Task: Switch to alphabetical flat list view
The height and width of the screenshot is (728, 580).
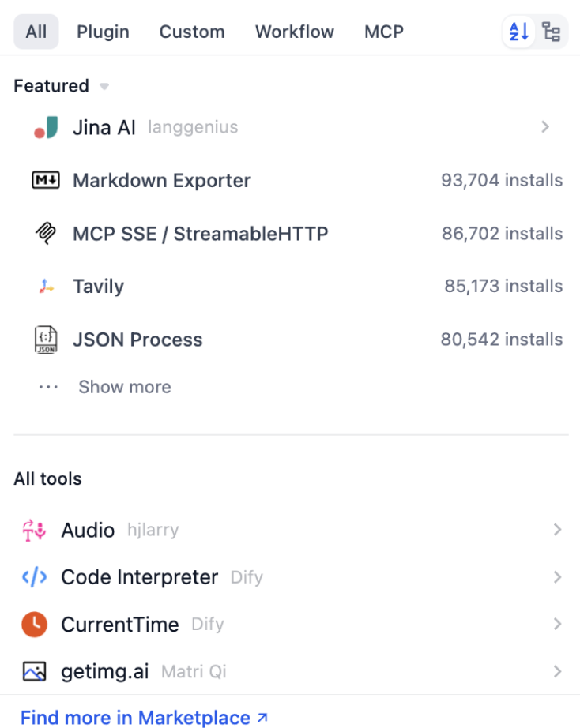Action: coord(519,32)
